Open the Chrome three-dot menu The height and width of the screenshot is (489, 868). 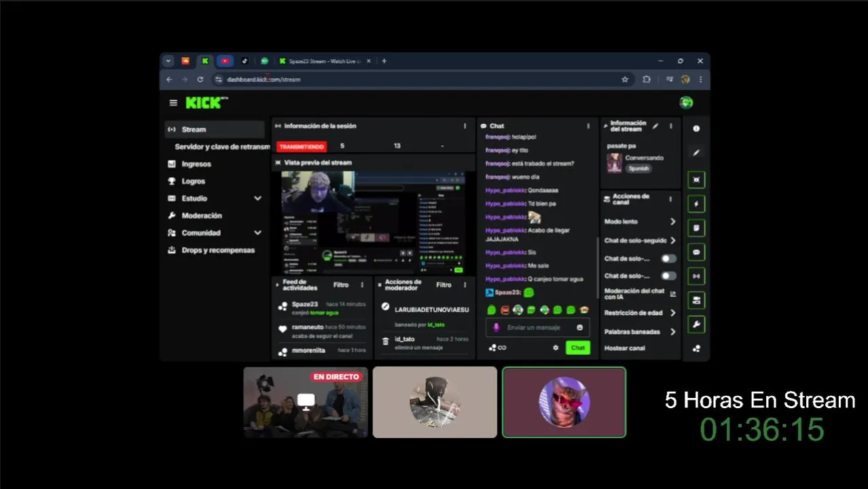[x=700, y=79]
